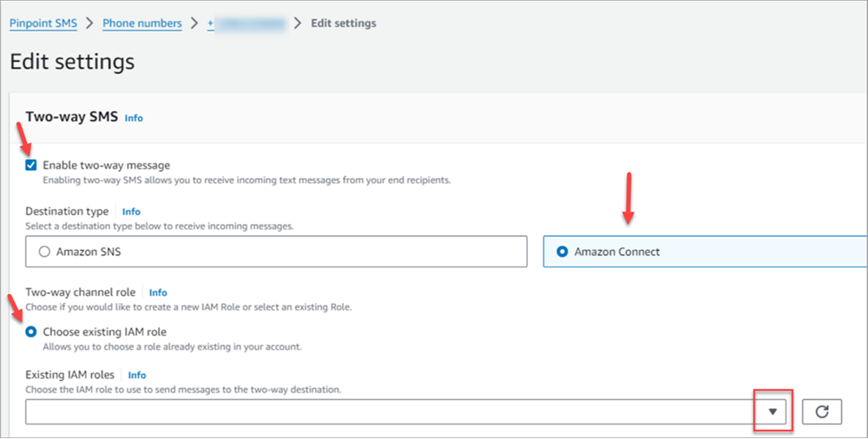Navigate to Phone numbers breadcrumb
Screen dimensions: 868x439
(x=141, y=23)
